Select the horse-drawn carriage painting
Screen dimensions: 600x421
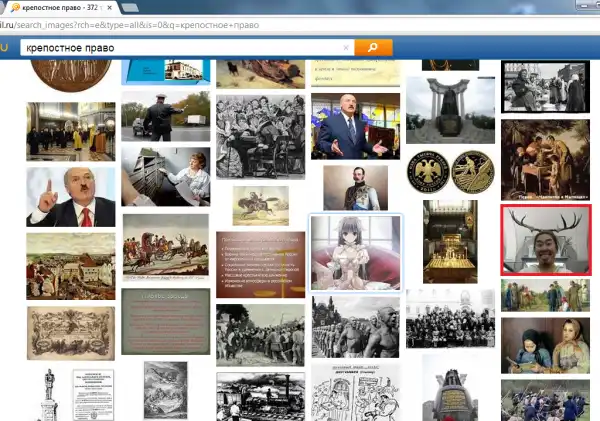[165, 247]
